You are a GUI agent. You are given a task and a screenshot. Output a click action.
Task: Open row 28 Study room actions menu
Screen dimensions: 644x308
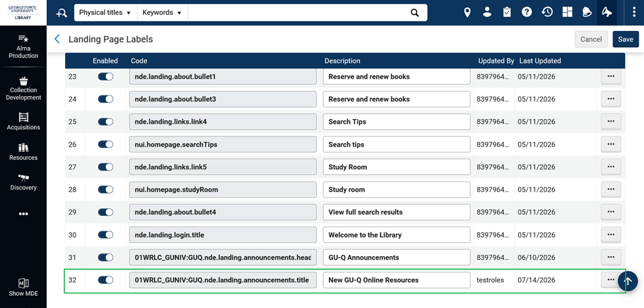[x=610, y=190]
